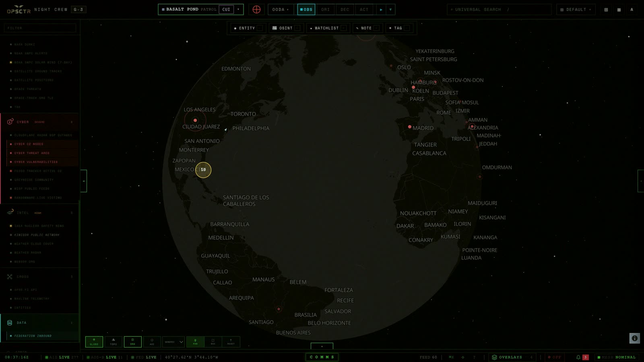Switch to the ORI phase tab
This screenshot has width=644, height=362.
pos(325,10)
